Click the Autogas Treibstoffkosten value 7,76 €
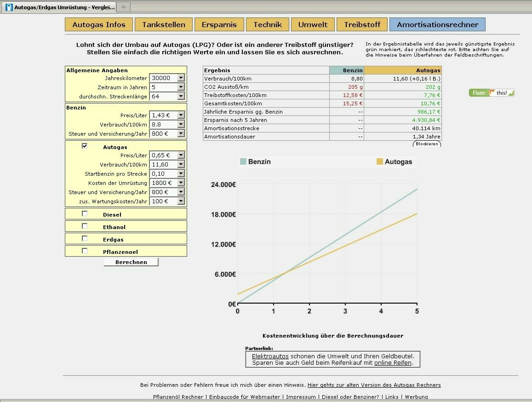Viewport: 532px width, 402px height. coord(432,95)
